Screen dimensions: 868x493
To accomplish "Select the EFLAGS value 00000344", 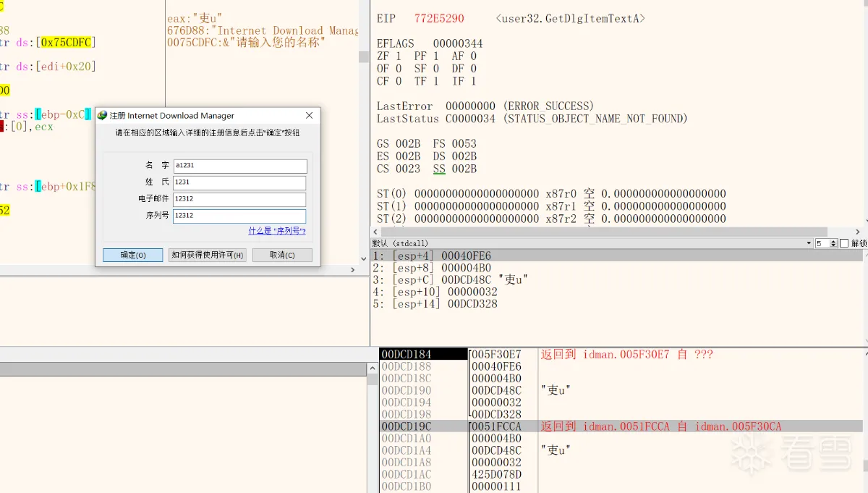I will (458, 43).
